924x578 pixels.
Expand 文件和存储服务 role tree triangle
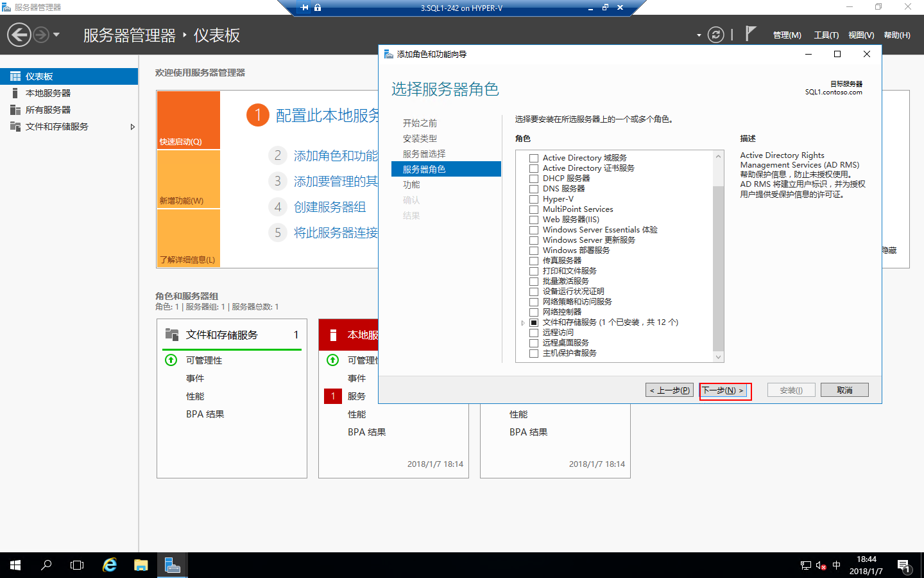pyautogui.click(x=523, y=322)
